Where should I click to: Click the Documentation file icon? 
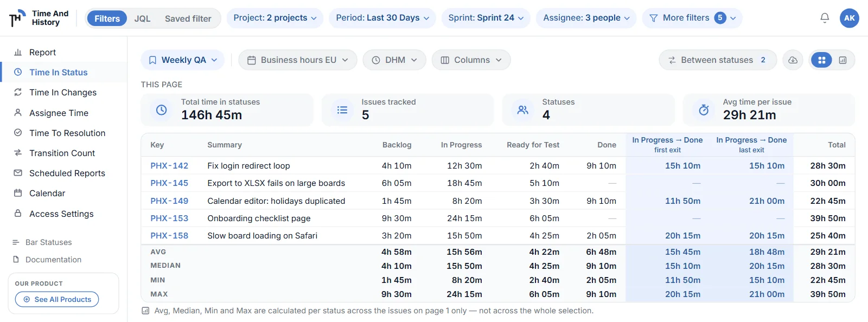pos(16,260)
